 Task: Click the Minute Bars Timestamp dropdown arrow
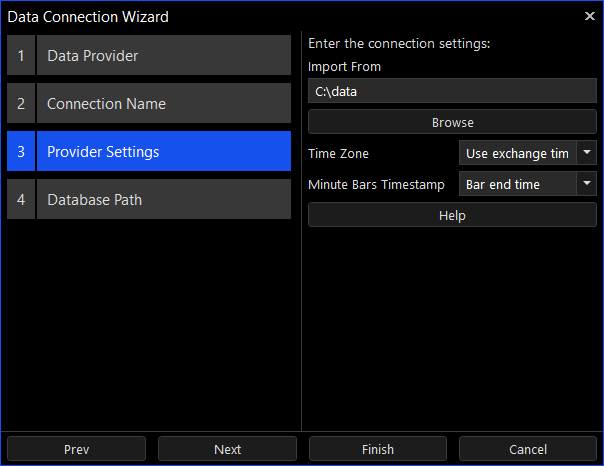click(x=587, y=185)
